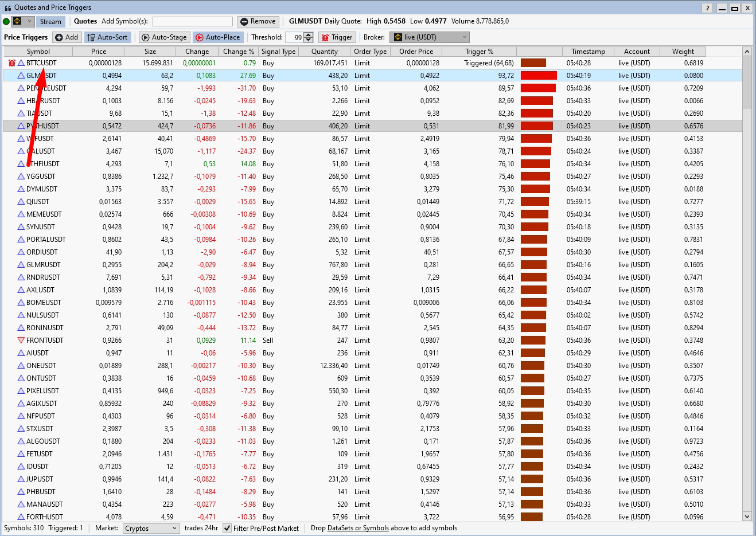Open the help question mark button
Viewport: 756px width, 536px height.
tap(708, 8)
